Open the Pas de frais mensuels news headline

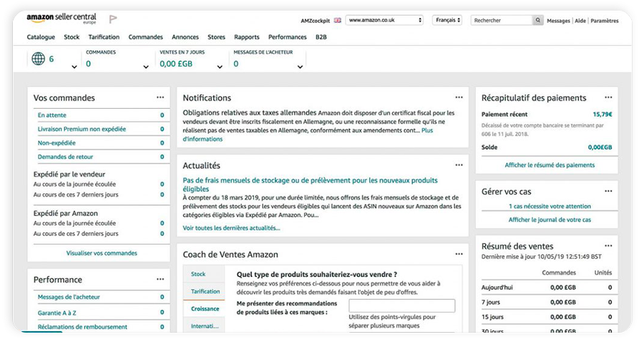coord(310,185)
